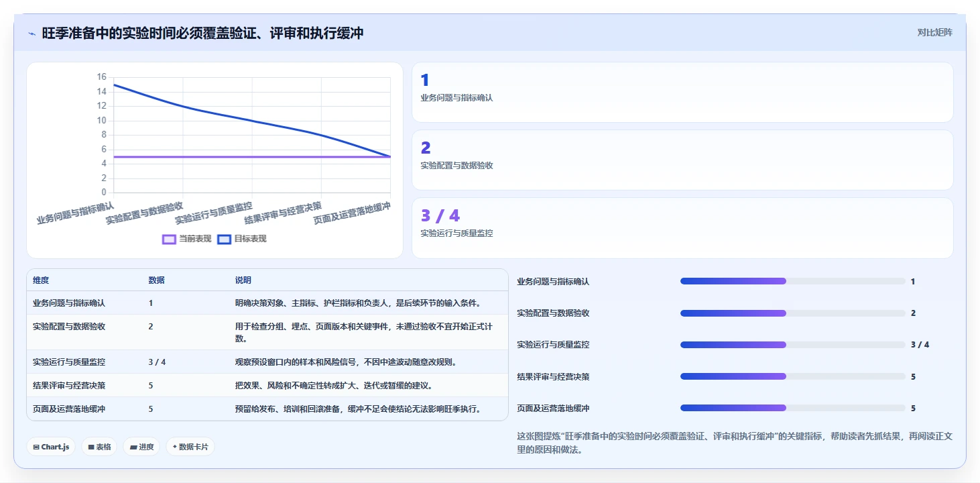Click the 结果评审与经营决策 progress bar

(x=792, y=376)
